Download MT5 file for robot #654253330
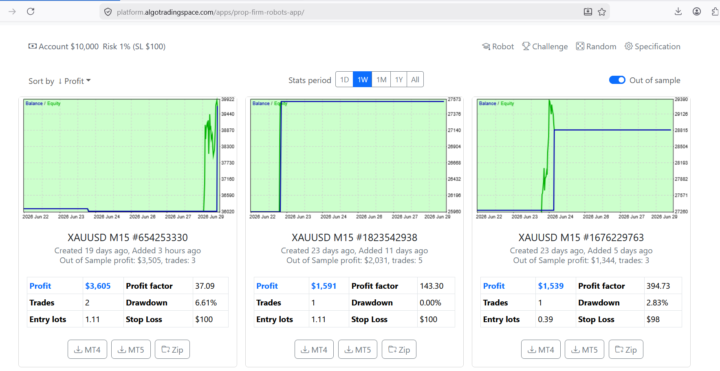 pos(131,349)
